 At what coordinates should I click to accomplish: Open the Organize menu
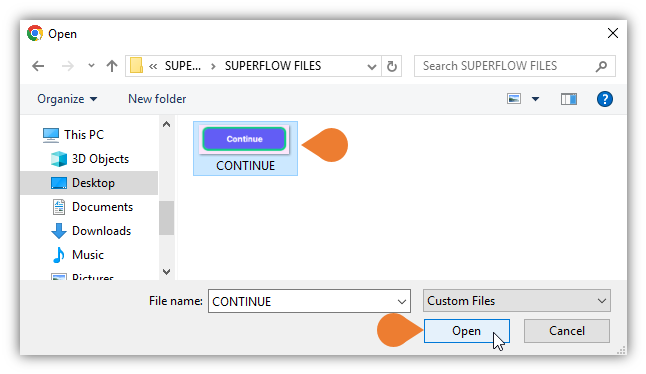click(67, 99)
